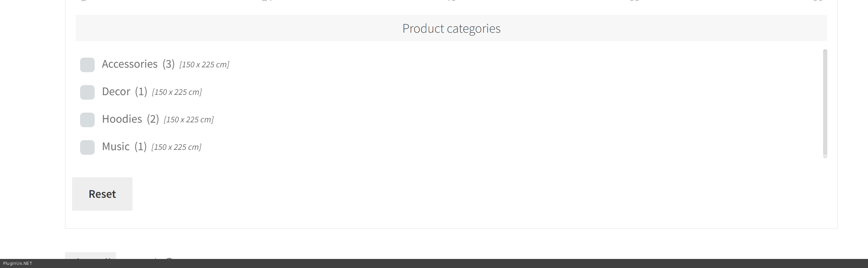Click the Hoodies product count (2)

[x=153, y=119]
